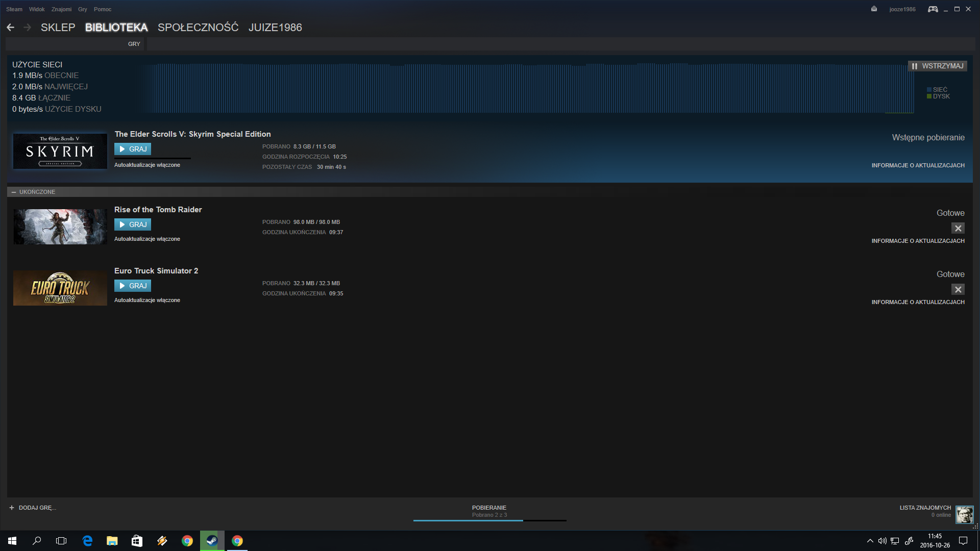Screen dimensions: 980x551
Task: Open Windows Action Center icon
Action: click(963, 541)
